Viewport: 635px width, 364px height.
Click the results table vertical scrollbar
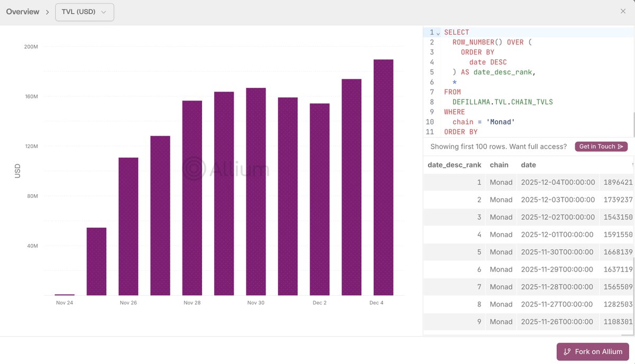coord(633,295)
